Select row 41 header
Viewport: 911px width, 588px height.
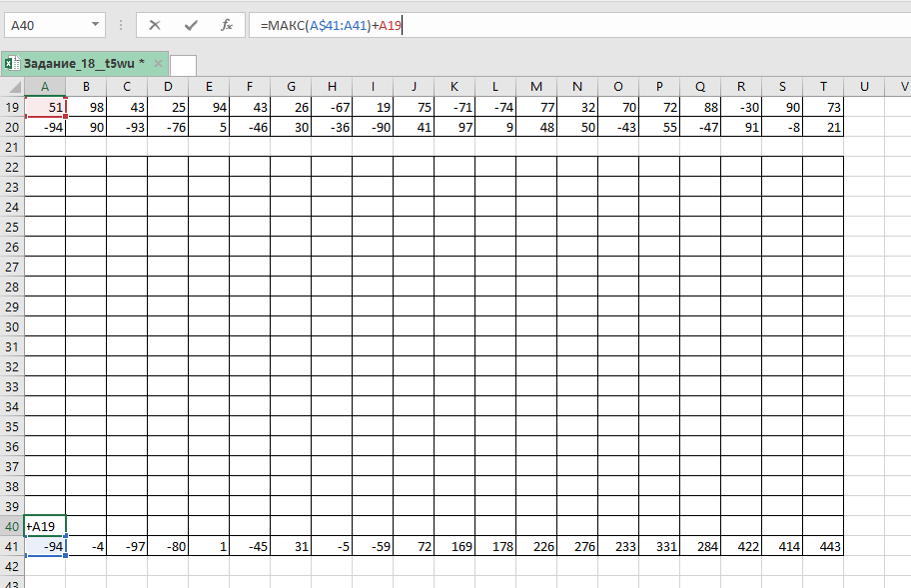[12, 546]
